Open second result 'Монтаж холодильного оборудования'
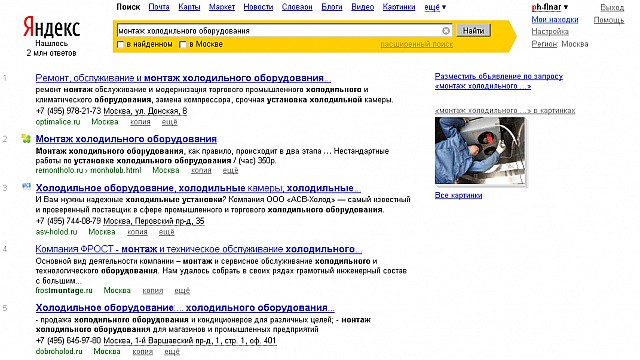640x360 pixels. 126,139
